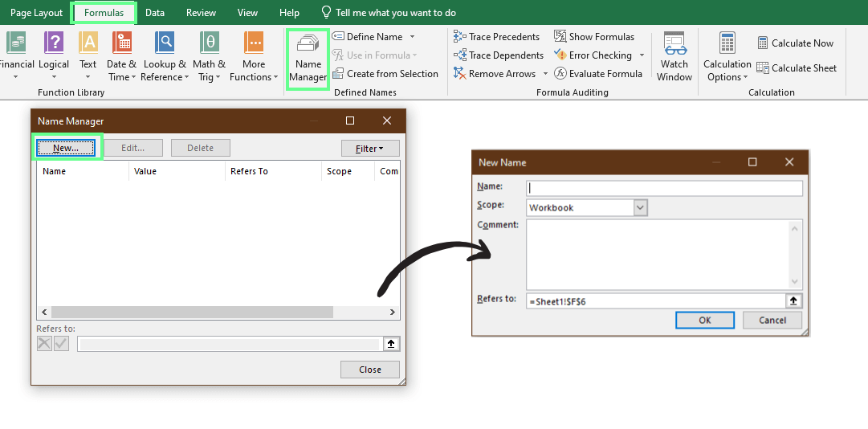Open the Watch Window

[x=674, y=56]
